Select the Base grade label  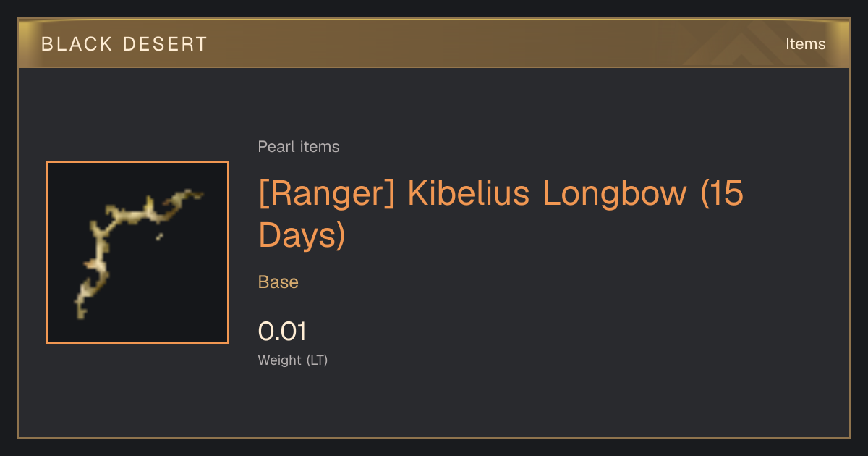278,282
